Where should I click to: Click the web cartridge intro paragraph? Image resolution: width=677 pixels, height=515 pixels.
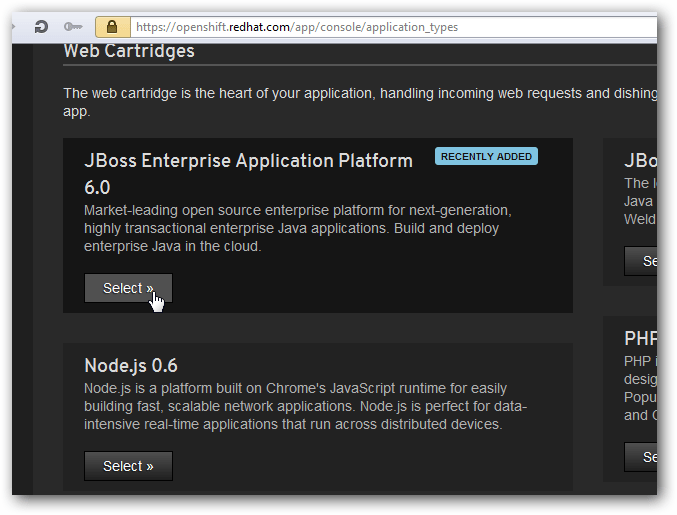click(x=360, y=102)
